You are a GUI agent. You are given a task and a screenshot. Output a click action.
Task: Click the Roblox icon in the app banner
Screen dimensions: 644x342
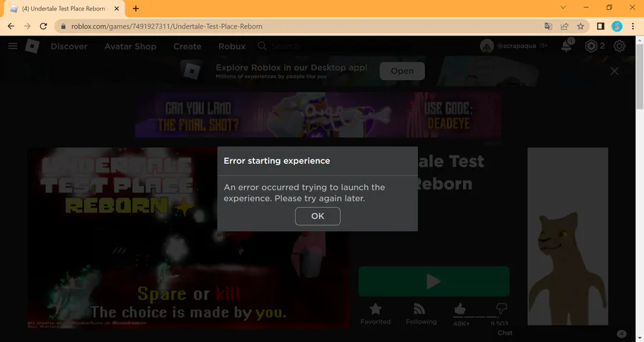coord(191,71)
